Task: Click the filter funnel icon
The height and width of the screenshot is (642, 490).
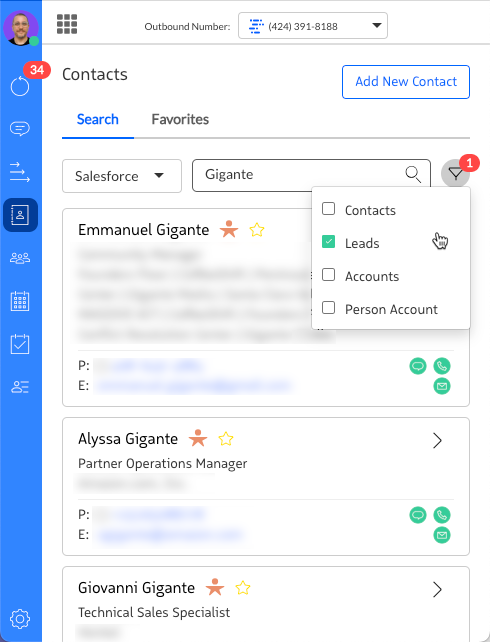Action: point(455,174)
